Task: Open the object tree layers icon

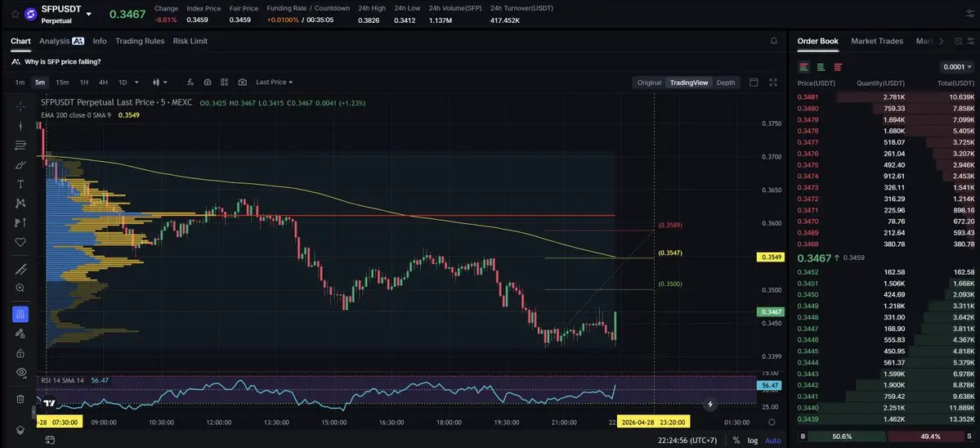Action: coord(20,430)
